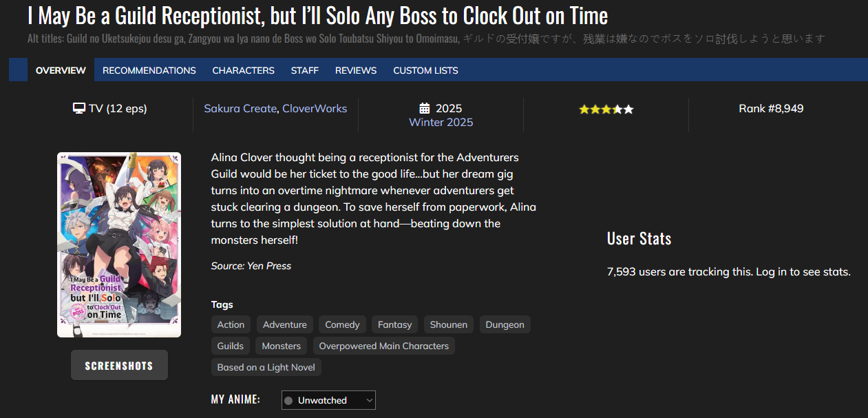Open the CloverWorks studio link
Viewport: 868px width, 418px height.
point(315,109)
